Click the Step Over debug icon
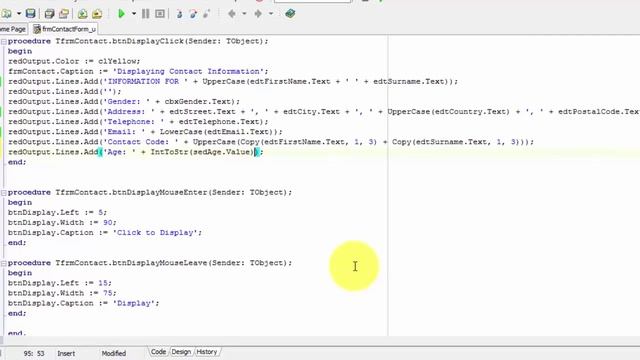This screenshot has width=640, height=360. pos(193,14)
